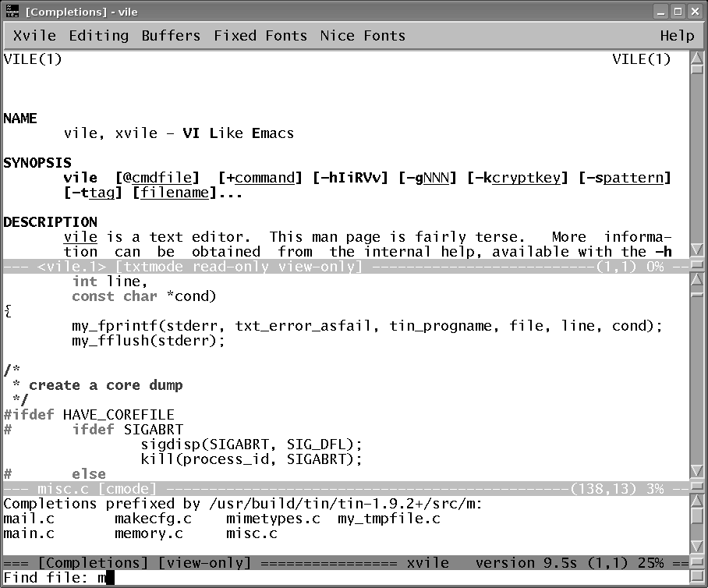Select the misc.c completion entry
Image resolution: width=708 pixels, height=588 pixels.
coord(251,534)
